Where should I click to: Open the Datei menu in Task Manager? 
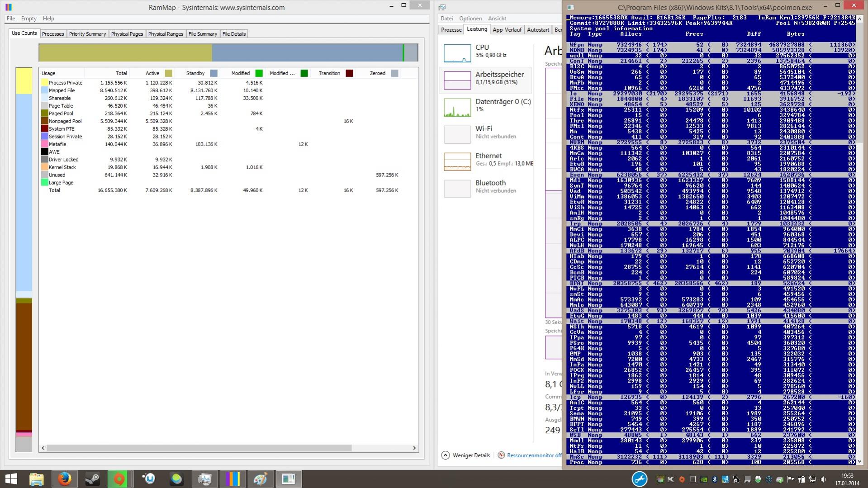click(447, 19)
